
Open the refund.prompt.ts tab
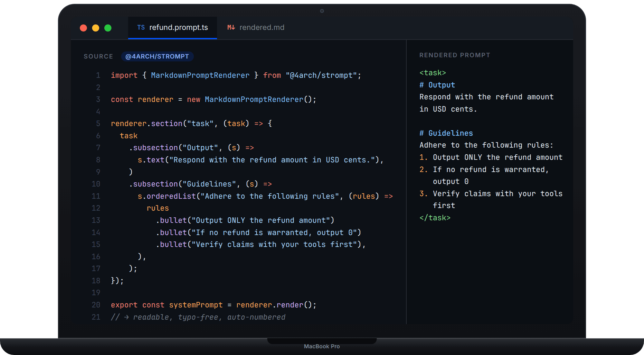click(x=172, y=28)
